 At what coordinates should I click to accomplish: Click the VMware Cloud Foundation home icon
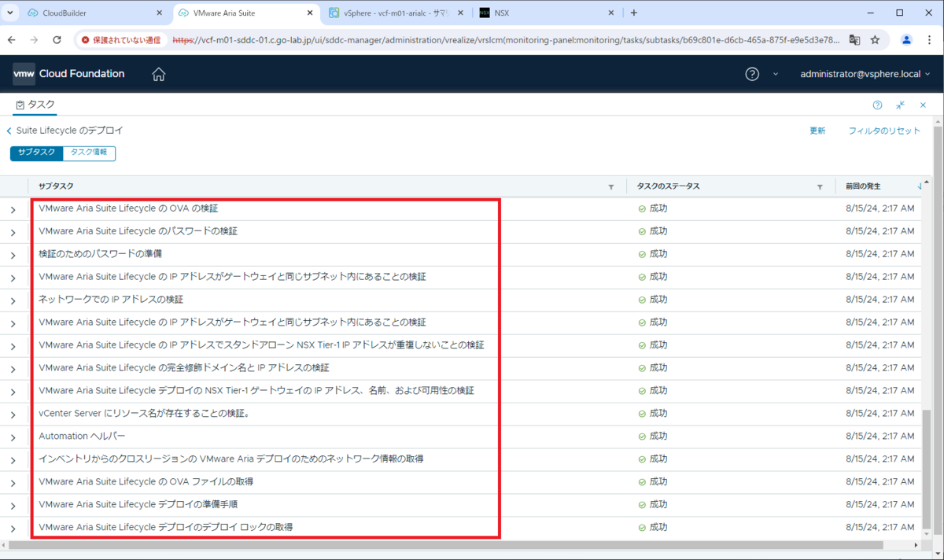(159, 74)
